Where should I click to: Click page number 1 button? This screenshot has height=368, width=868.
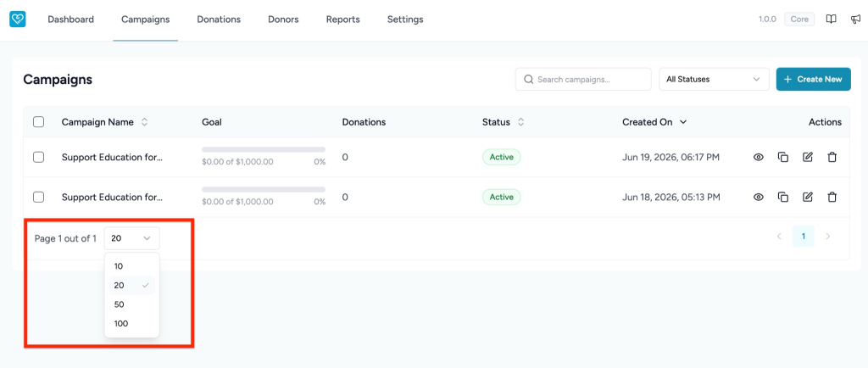[804, 237]
